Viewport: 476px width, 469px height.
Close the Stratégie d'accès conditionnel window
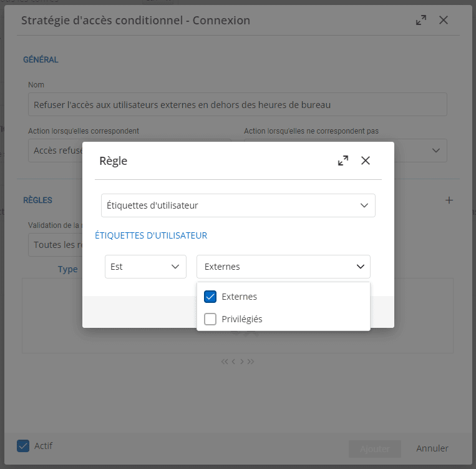444,20
